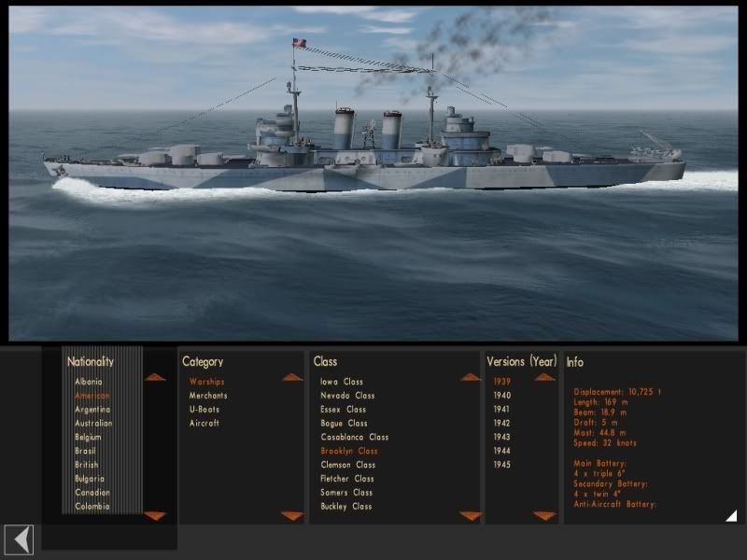Choose the 1943 version year

click(501, 437)
